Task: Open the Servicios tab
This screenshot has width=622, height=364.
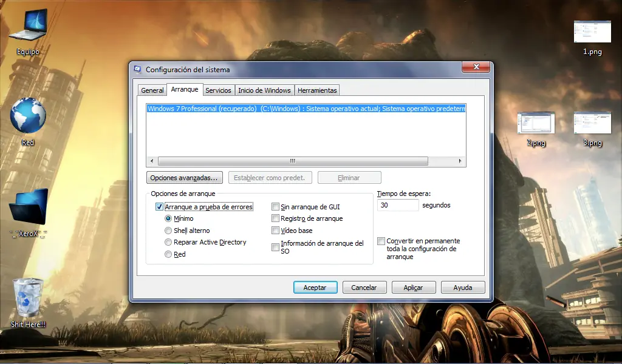Action: click(218, 90)
